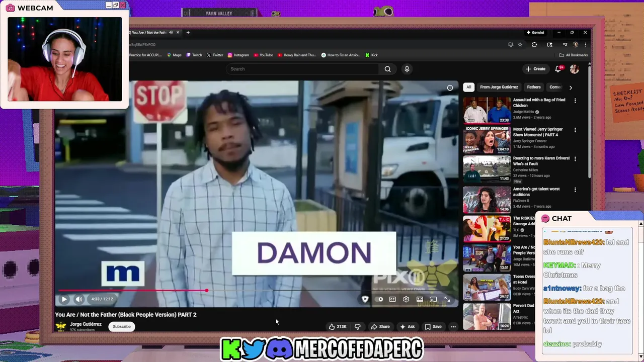Dislike the video with thumbs down
The width and height of the screenshot is (644, 362).
[x=357, y=327]
